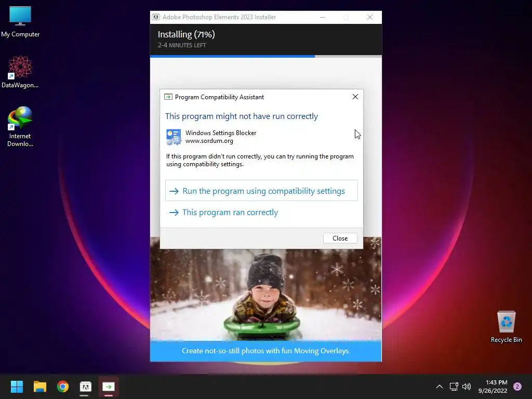Launch Google Chrome from the taskbar
532x399 pixels.
point(63,387)
